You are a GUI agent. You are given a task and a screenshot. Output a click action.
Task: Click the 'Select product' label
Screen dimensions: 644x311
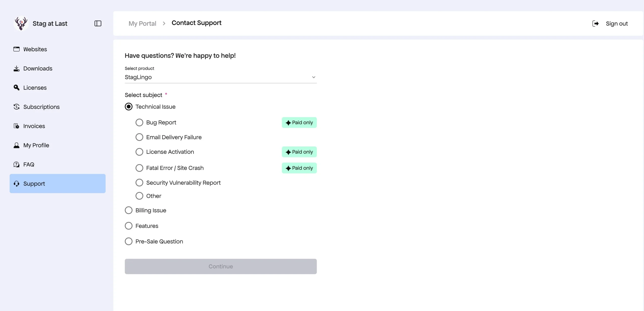pyautogui.click(x=139, y=68)
